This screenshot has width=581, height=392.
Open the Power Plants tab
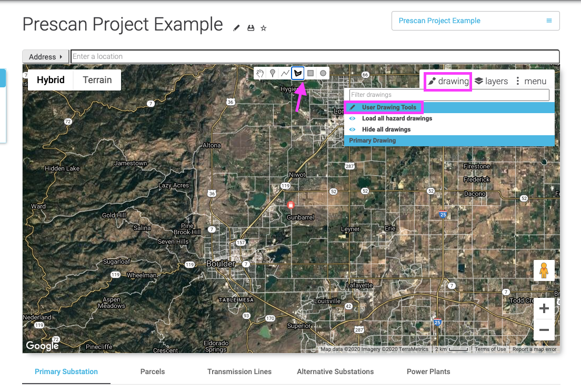[428, 371]
